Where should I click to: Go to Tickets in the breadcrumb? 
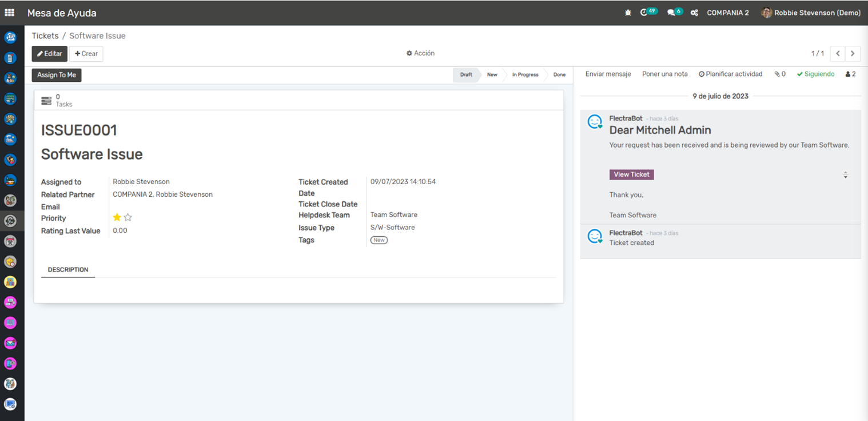pyautogui.click(x=45, y=35)
